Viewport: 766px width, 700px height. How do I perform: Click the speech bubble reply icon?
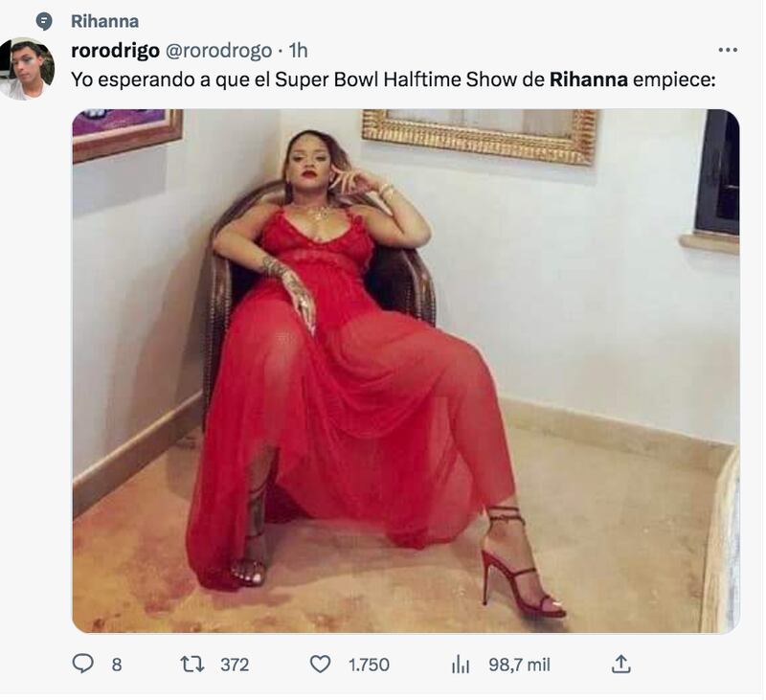click(x=83, y=664)
